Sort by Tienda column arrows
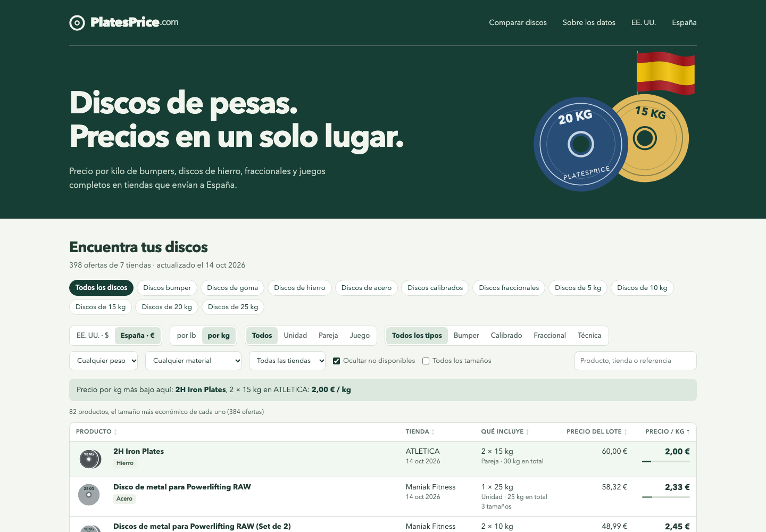 pos(433,432)
